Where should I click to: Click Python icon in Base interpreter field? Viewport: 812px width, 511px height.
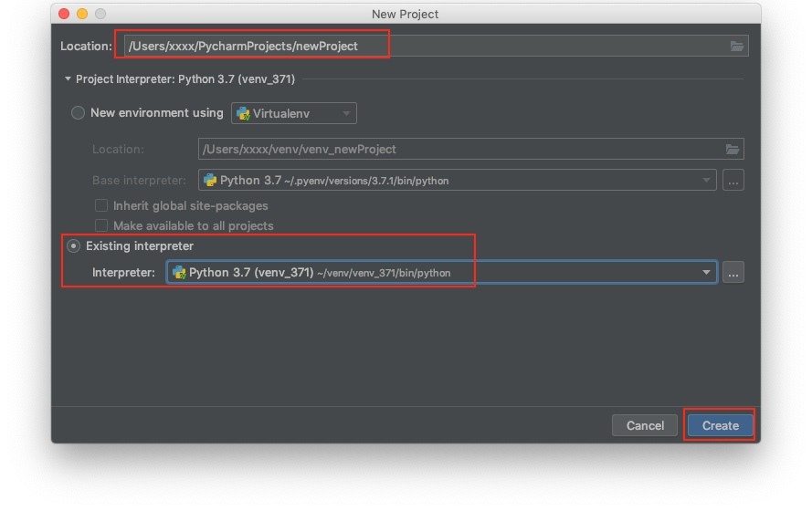210,180
